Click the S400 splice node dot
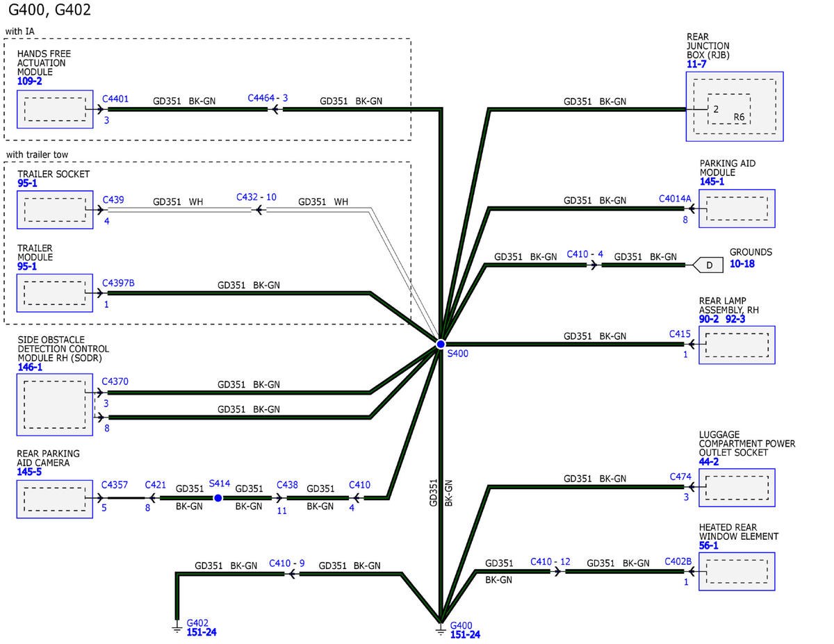This screenshot has width=834, height=644. pos(441,344)
